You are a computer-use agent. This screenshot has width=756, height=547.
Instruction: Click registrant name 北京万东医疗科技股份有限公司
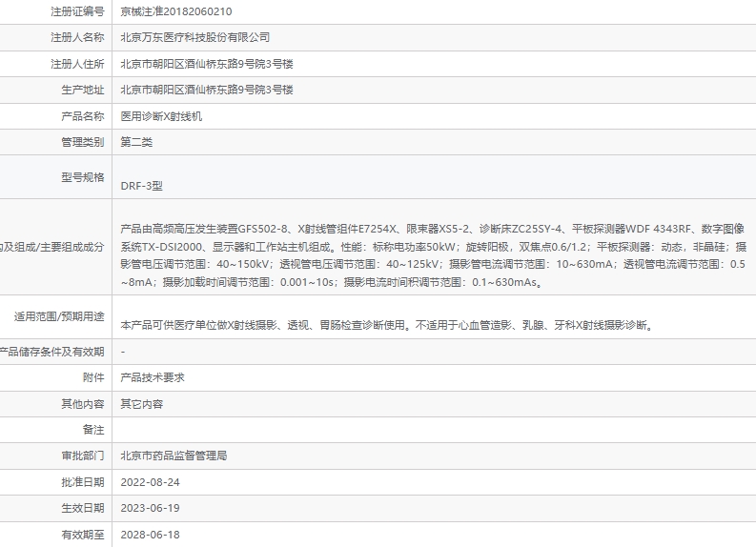coord(194,37)
